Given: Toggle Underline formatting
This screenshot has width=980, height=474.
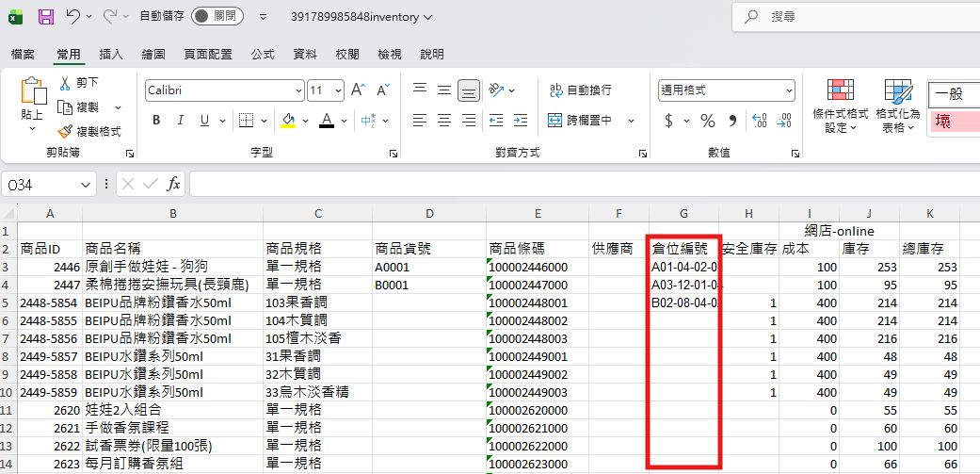Looking at the screenshot, I should point(204,120).
